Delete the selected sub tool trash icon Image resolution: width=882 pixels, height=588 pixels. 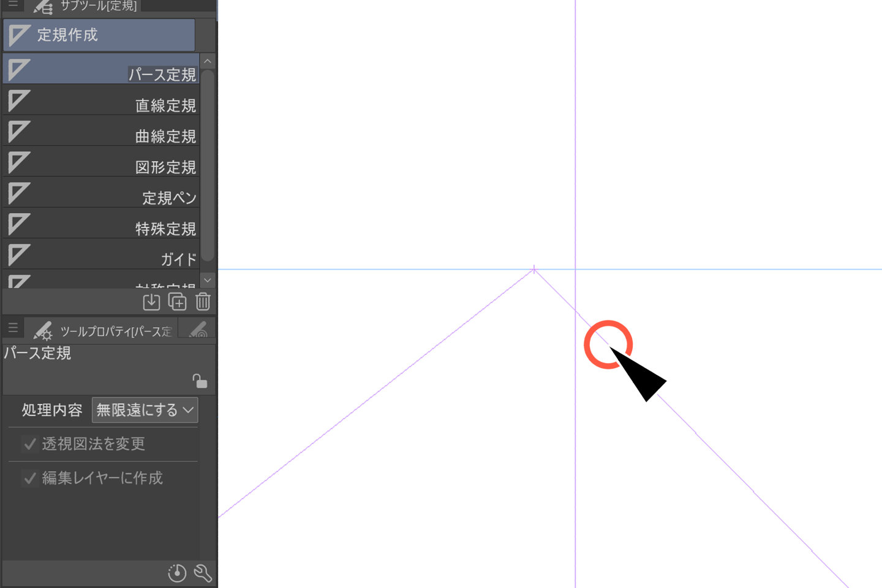(x=203, y=302)
